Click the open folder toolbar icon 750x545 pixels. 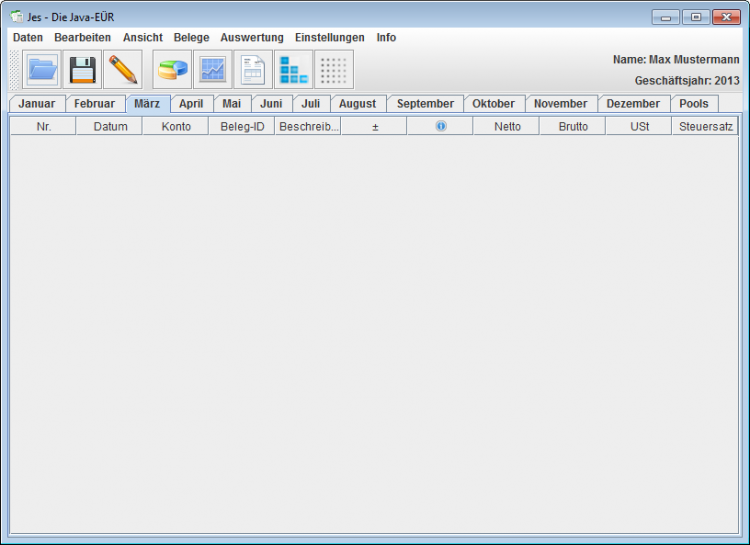[x=42, y=70]
